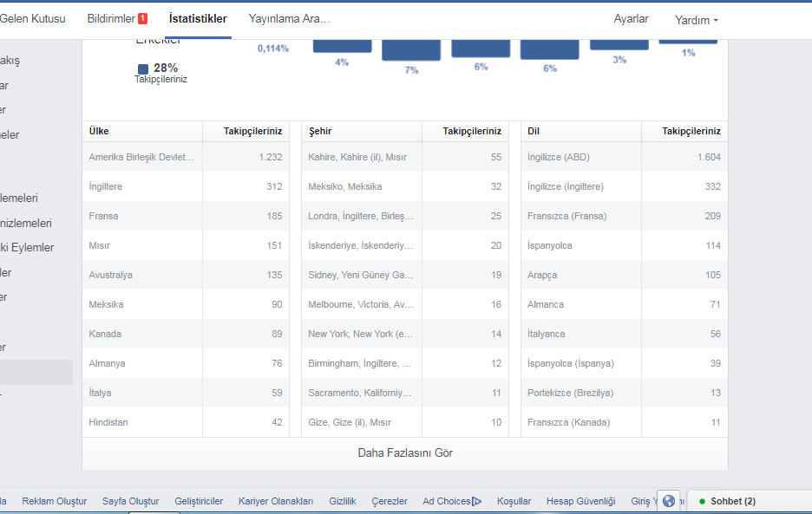Click the 1.604 follower count cell

click(x=684, y=157)
